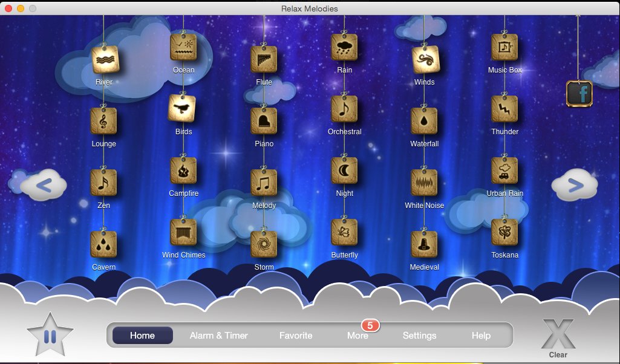Open the Favorite tab
620x364 pixels.
[x=296, y=336]
